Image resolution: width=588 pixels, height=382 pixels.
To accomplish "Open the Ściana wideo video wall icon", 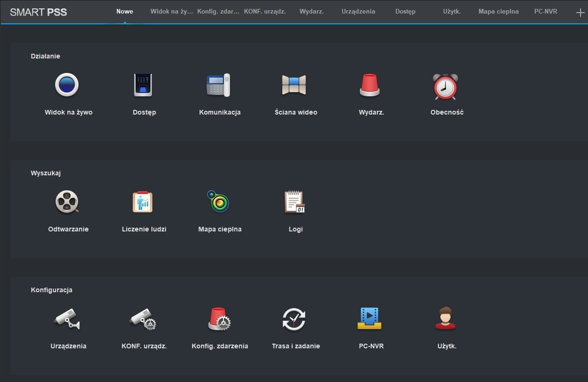I will [x=294, y=85].
